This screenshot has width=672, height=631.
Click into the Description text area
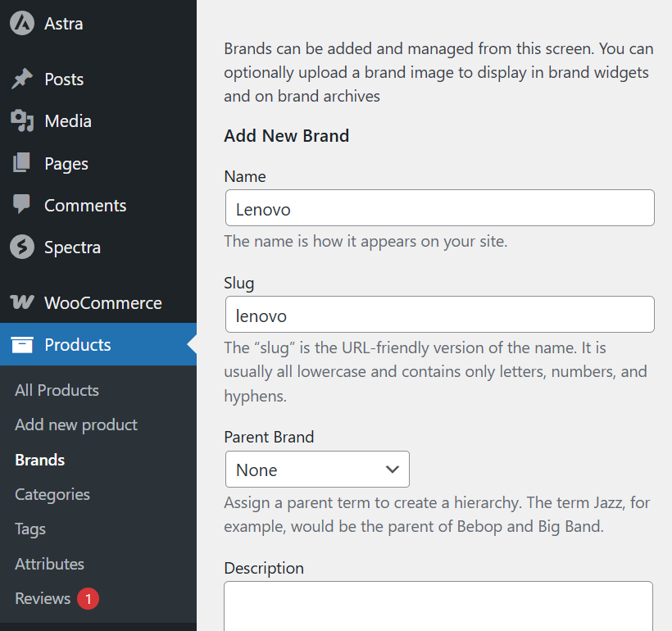pyautogui.click(x=438, y=606)
